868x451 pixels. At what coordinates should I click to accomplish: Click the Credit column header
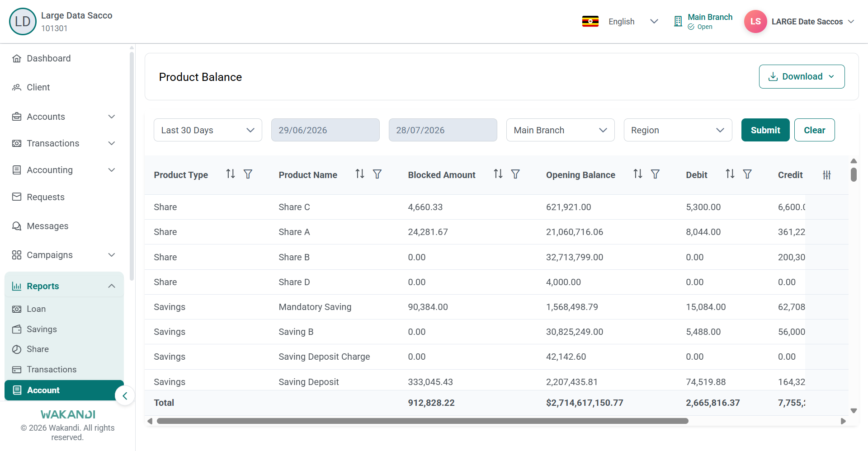790,175
